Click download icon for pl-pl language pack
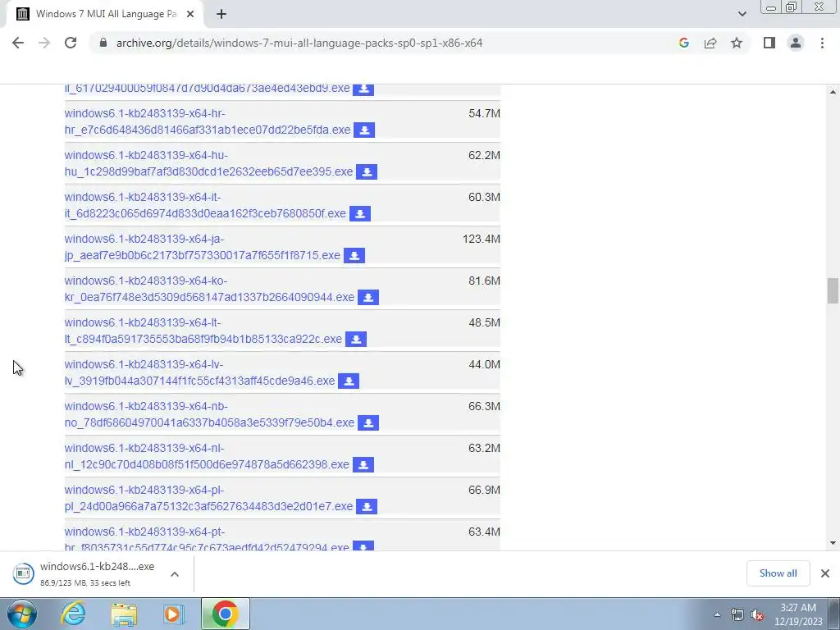The height and width of the screenshot is (630, 840). click(367, 506)
